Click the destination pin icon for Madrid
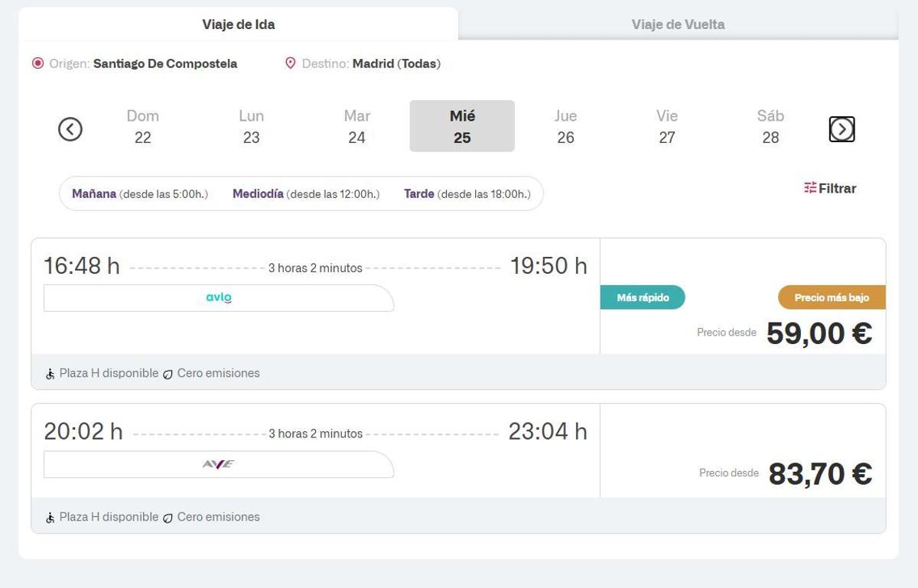 pyautogui.click(x=289, y=63)
